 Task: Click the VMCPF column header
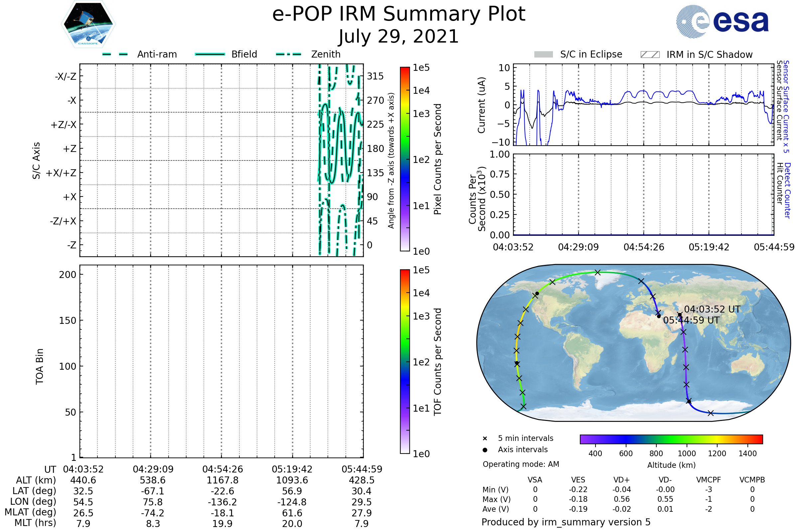[x=708, y=480]
